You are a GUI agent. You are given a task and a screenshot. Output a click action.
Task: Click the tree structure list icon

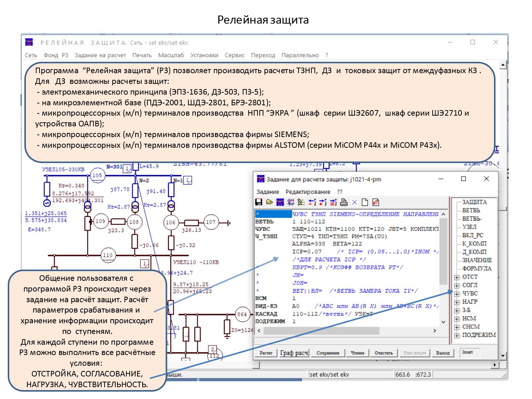(301, 202)
